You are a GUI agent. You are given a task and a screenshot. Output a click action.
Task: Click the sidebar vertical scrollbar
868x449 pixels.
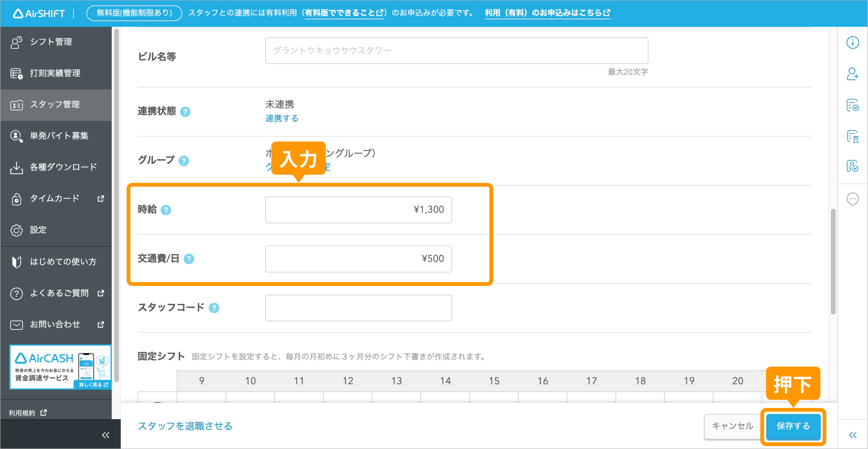pos(117,206)
